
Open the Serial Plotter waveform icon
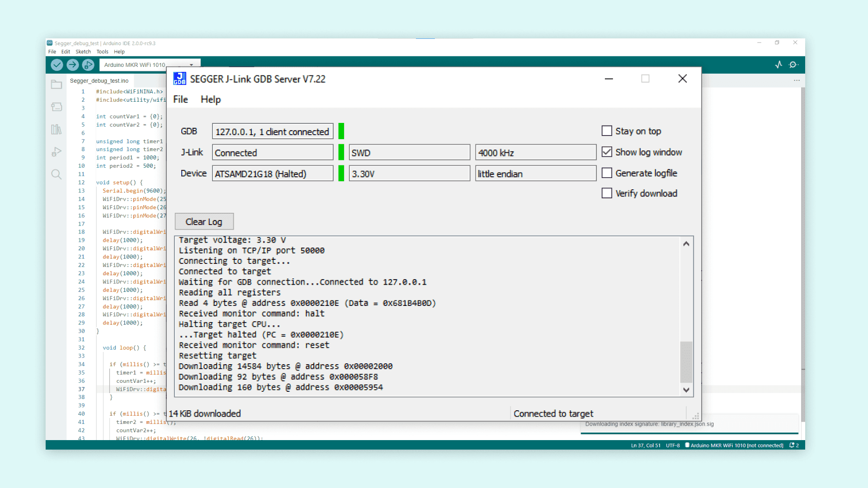tap(778, 65)
